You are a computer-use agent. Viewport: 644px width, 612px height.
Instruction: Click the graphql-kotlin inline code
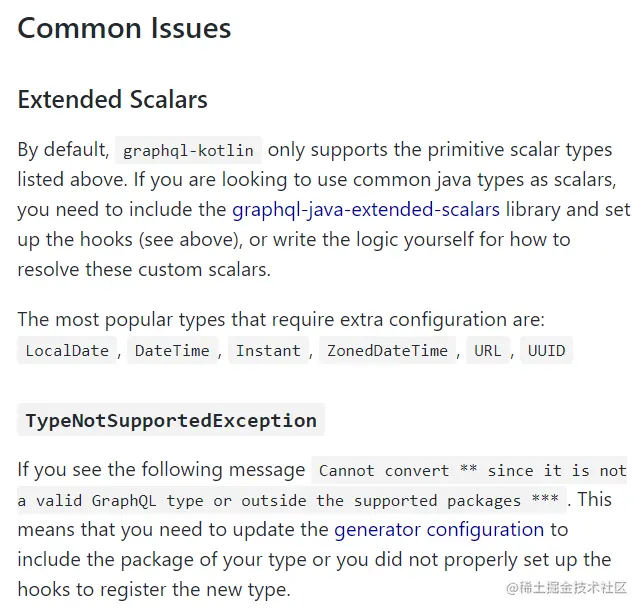coord(189,151)
